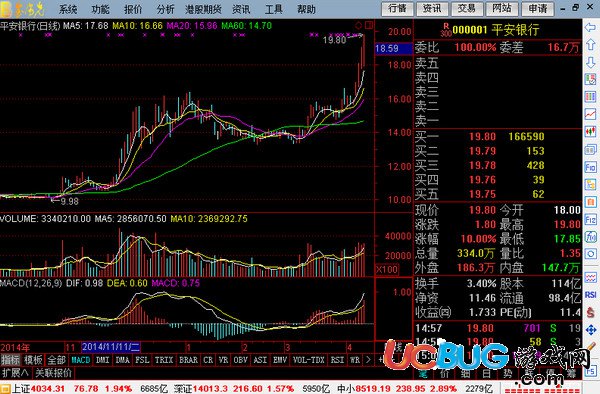Click the blue circle icon in sidebar
The height and width of the screenshot is (394, 600).
590,254
